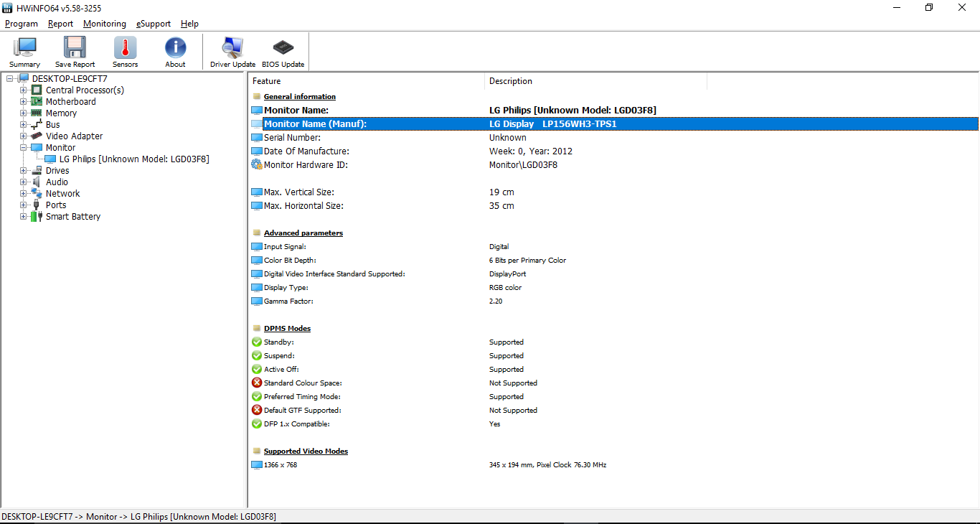The width and height of the screenshot is (980, 524).
Task: Click the green check icon beside DFP 1.x Compatible
Action: click(257, 424)
